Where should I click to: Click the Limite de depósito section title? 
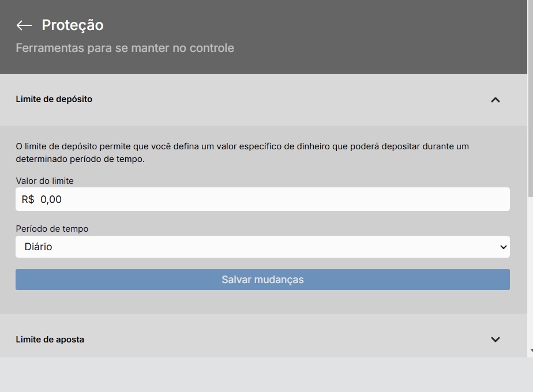54,99
